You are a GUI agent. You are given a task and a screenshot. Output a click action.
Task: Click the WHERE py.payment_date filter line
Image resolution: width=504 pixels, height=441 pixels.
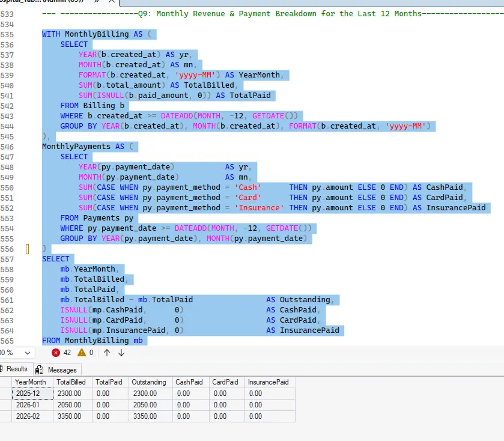pos(186,228)
